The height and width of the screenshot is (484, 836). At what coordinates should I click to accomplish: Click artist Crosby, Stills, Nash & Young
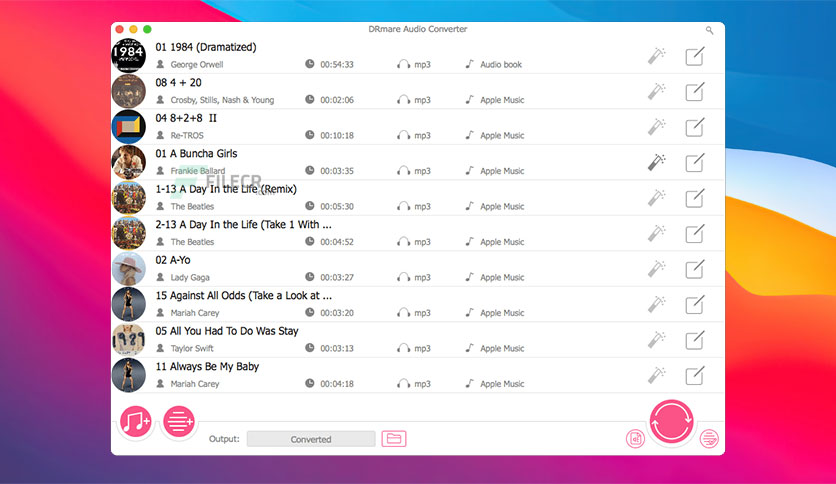click(222, 100)
